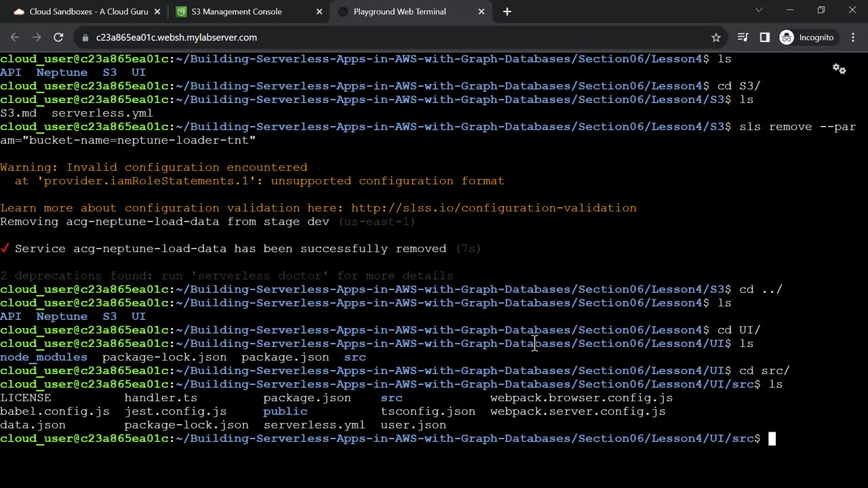868x488 pixels.
Task: Click the terminal prompt cursor line
Action: coord(772,439)
